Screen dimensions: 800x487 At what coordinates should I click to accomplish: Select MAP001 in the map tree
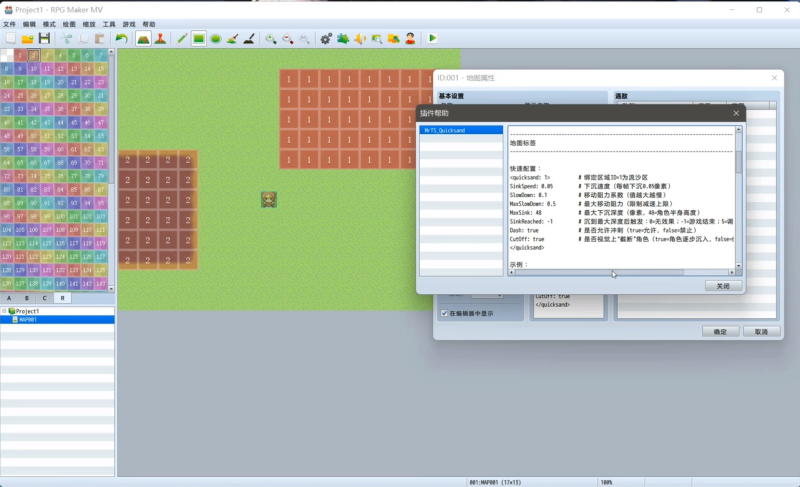coord(57,320)
